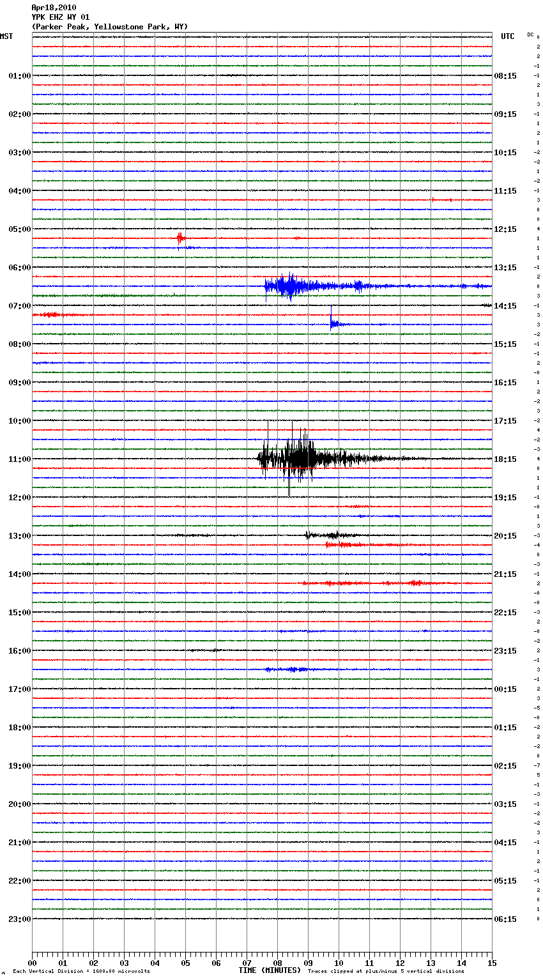
Task: Select the "16:00" MST time label
Action: [20, 651]
